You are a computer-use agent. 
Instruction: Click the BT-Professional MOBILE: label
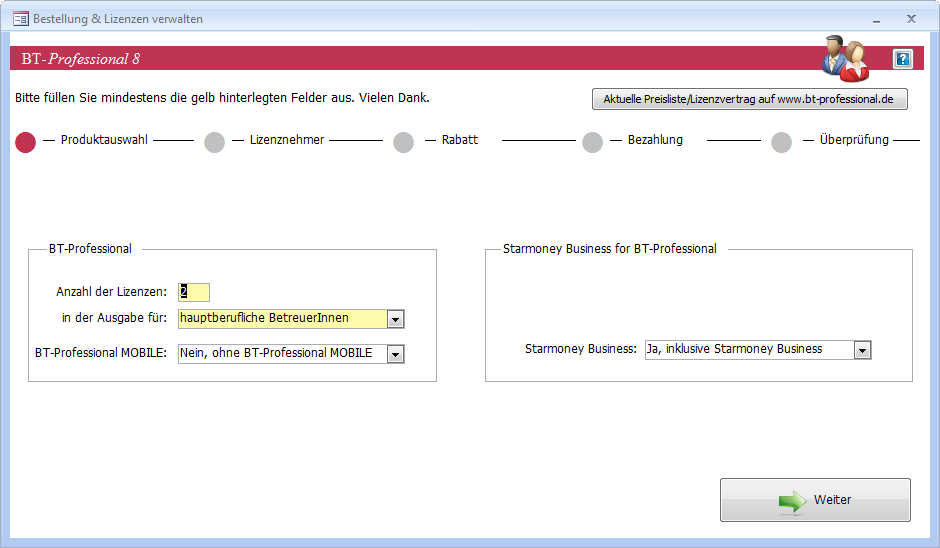[x=101, y=353]
